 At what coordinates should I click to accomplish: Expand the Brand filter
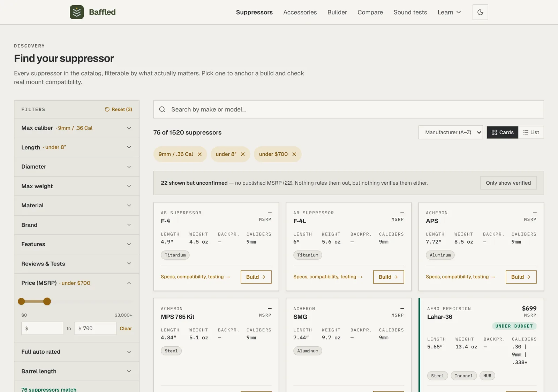pos(77,225)
